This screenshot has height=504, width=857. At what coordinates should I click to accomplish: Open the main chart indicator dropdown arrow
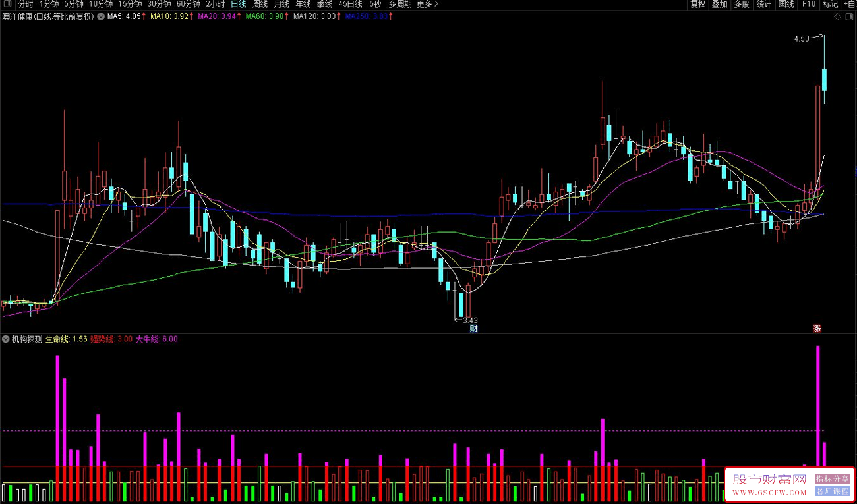point(100,17)
